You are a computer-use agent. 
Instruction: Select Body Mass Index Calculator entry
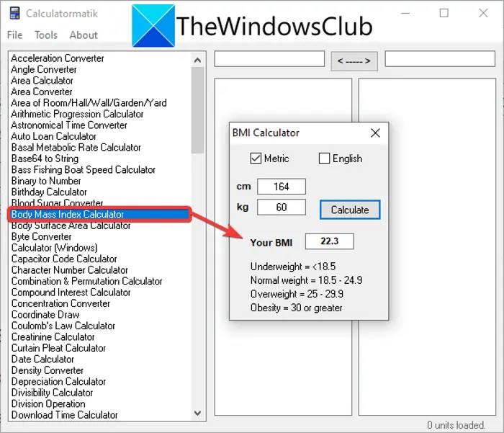(99, 214)
